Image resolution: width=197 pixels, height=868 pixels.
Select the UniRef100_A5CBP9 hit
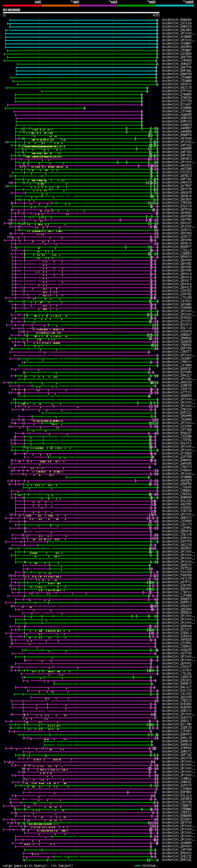coord(176,47)
